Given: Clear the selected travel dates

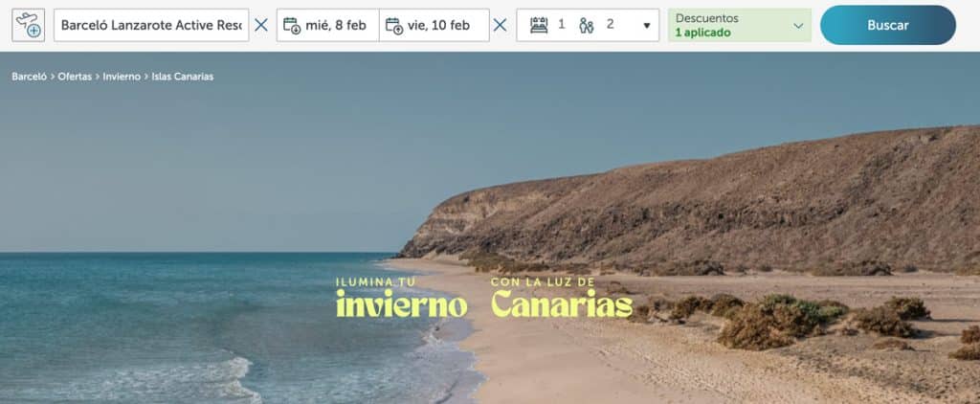Looking at the screenshot, I should coord(500,25).
